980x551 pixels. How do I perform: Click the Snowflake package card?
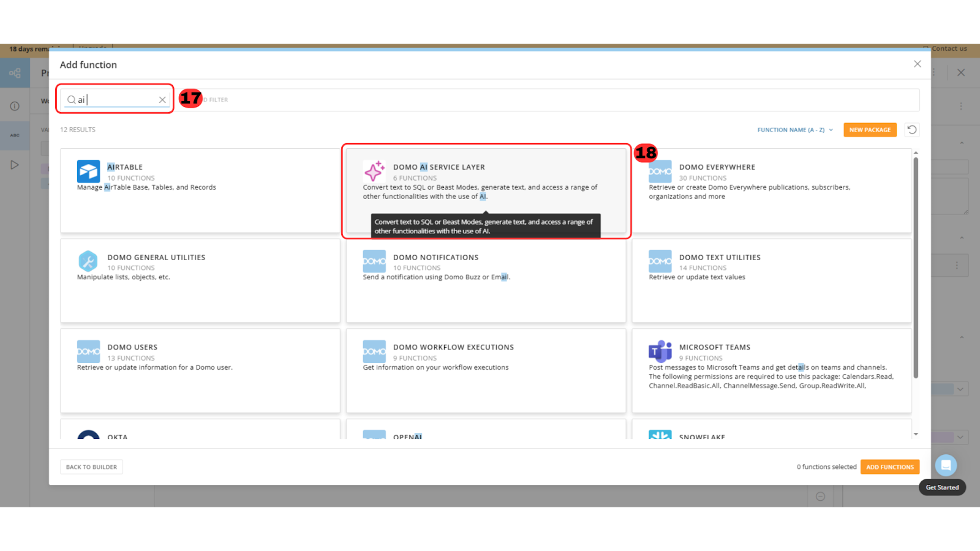[772, 429]
